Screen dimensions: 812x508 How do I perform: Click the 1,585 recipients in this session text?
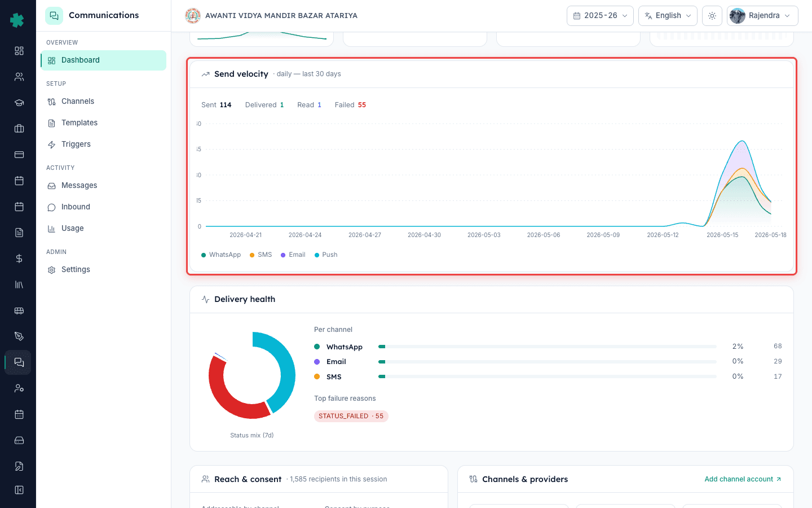tap(338, 479)
